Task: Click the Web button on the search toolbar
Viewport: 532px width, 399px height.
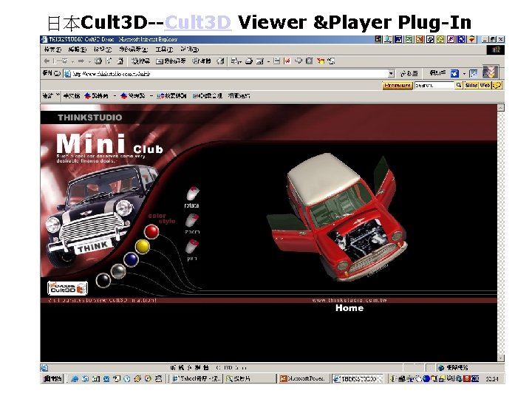Action: tap(485, 85)
